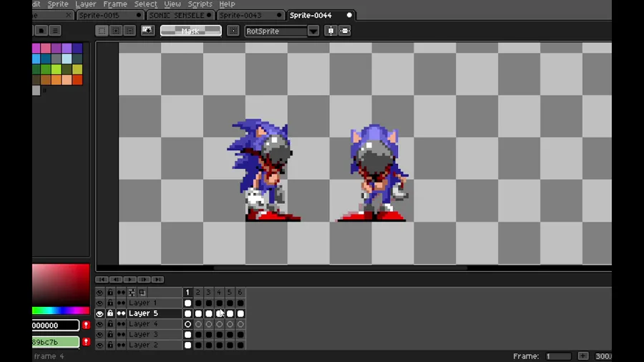The width and height of the screenshot is (644, 362).
Task: Open the Select menu
Action: (145, 4)
